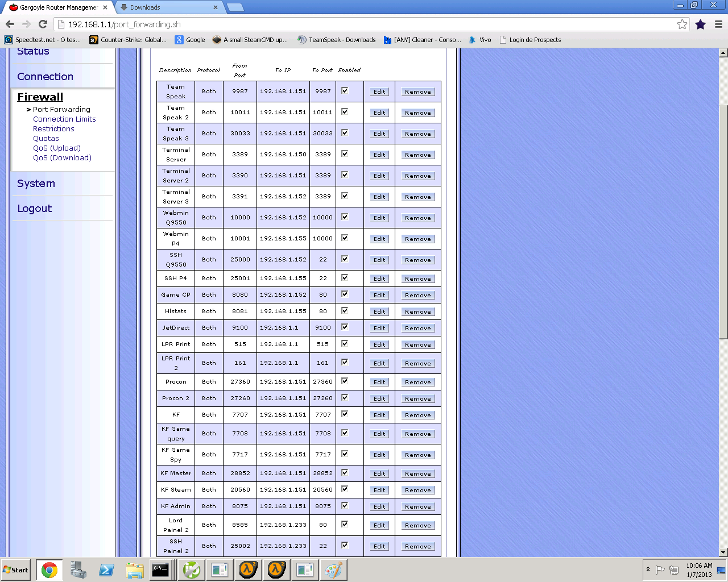
Task: Click the browser back arrow
Action: click(10, 24)
